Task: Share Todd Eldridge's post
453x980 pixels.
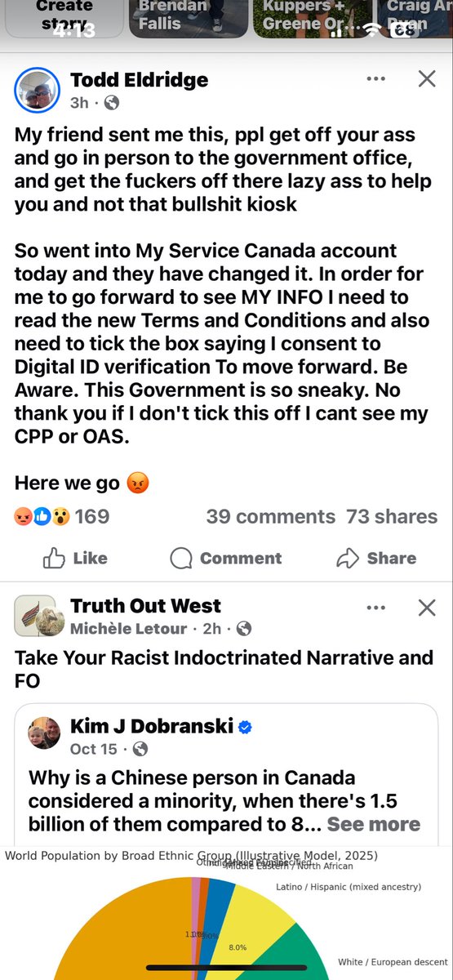Action: tap(376, 558)
